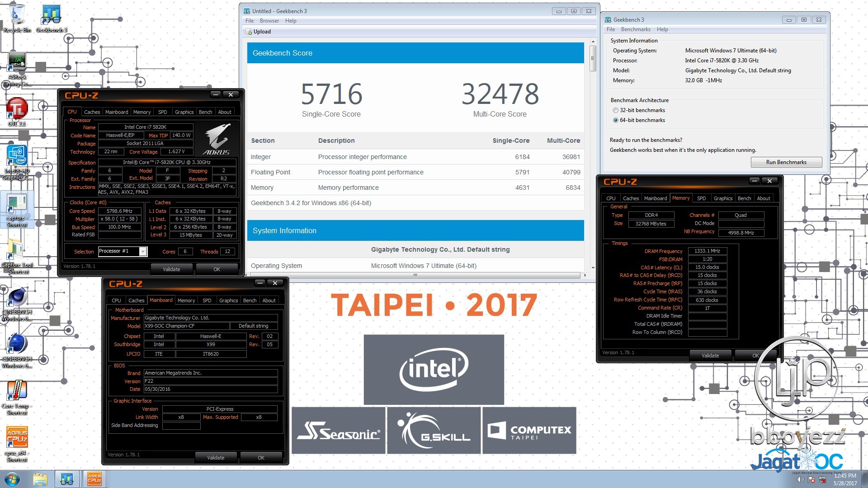This screenshot has height=488, width=868.
Task: Open the Recycle Bin desktop icon
Action: pyautogui.click(x=17, y=18)
